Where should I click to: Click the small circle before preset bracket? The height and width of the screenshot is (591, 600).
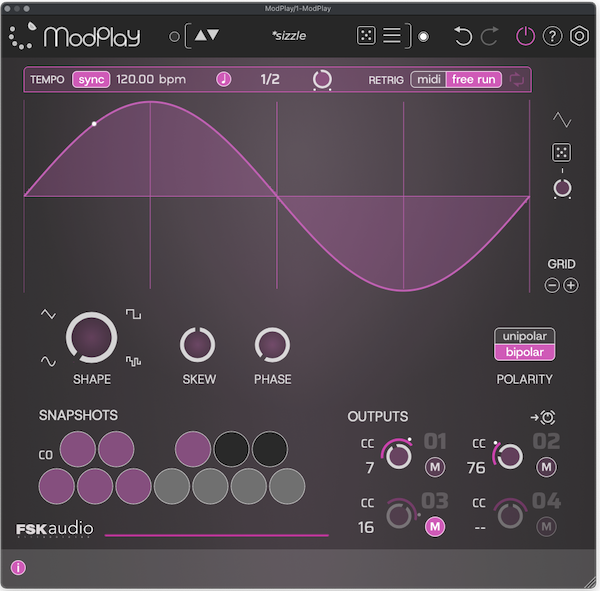click(x=174, y=37)
